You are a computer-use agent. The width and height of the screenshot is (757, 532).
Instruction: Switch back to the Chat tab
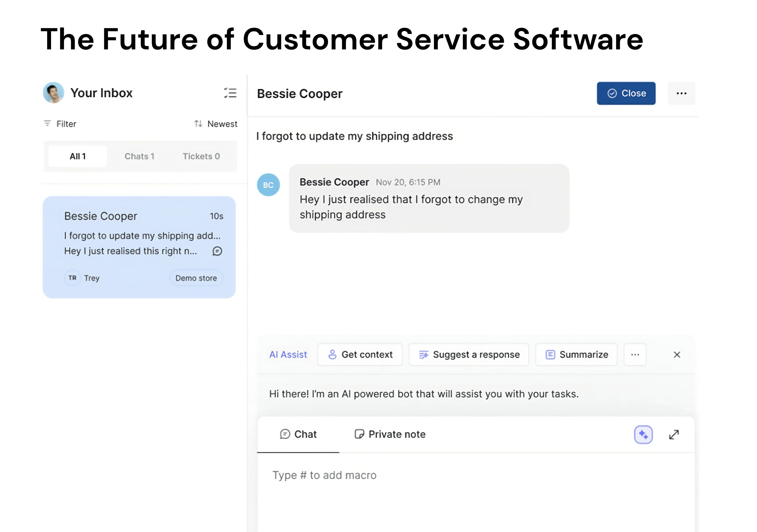(x=299, y=434)
